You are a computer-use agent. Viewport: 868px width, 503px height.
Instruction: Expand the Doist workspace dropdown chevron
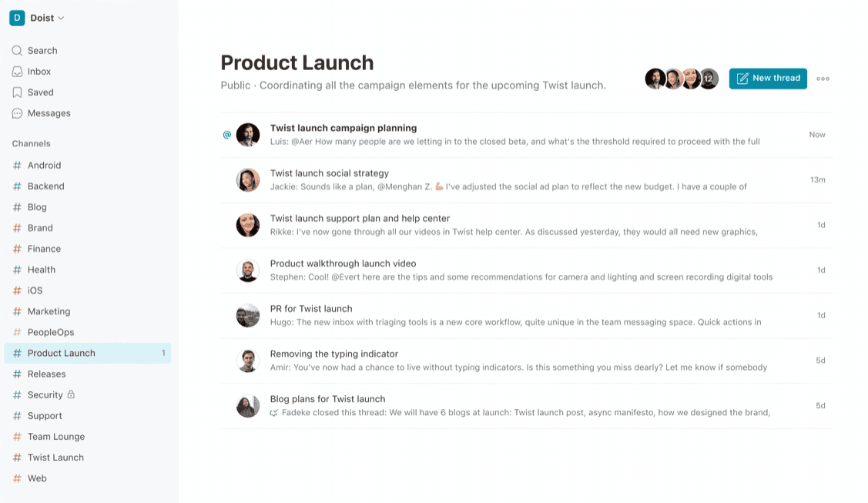(x=61, y=18)
